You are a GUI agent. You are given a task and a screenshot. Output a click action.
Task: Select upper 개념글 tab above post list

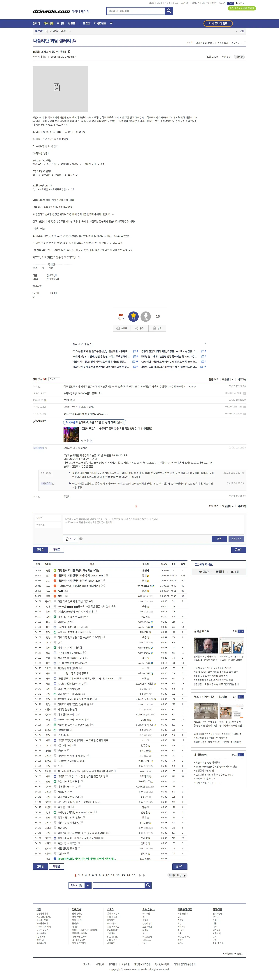coord(56,550)
